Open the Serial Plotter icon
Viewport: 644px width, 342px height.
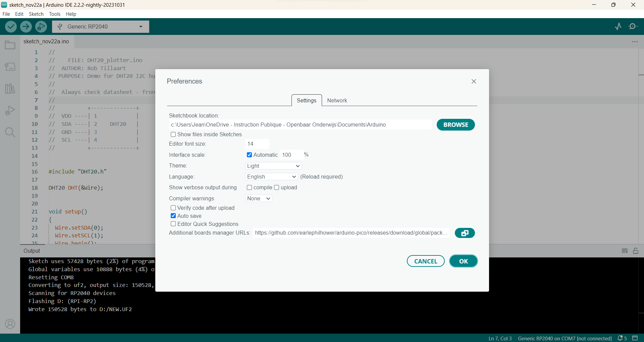[618, 27]
